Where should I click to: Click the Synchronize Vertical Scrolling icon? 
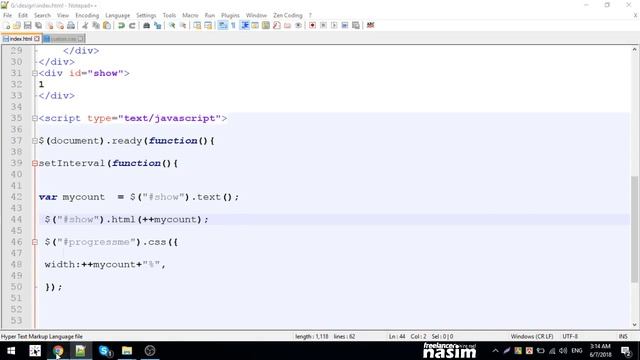[197, 25]
